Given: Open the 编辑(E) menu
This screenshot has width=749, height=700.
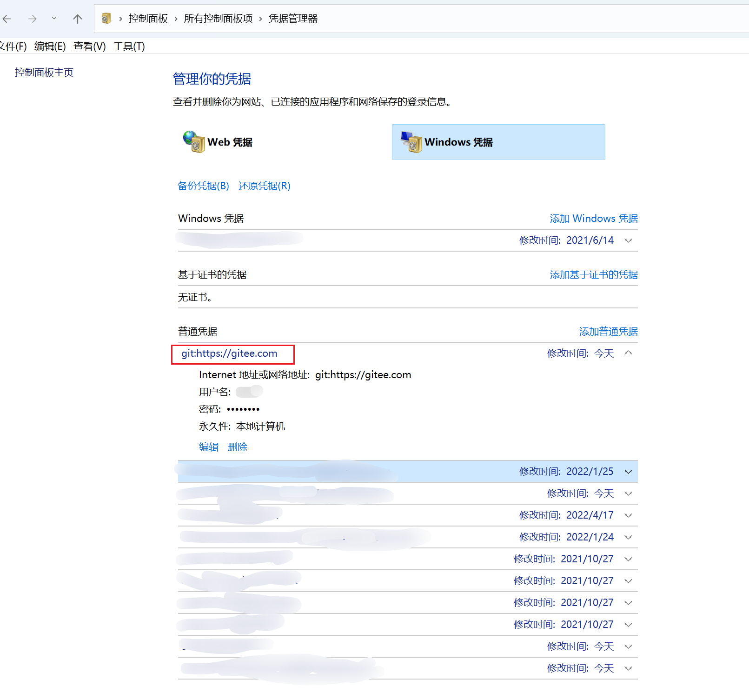Looking at the screenshot, I should click(x=50, y=47).
